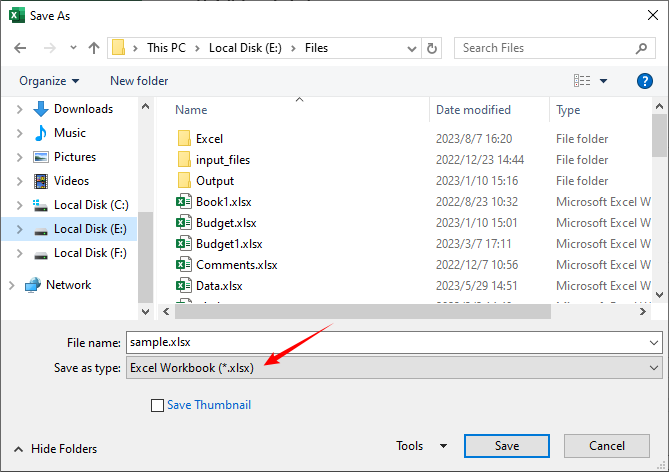The image size is (669, 472).
Task: Select Downloads in the navigation pane
Action: point(83,109)
